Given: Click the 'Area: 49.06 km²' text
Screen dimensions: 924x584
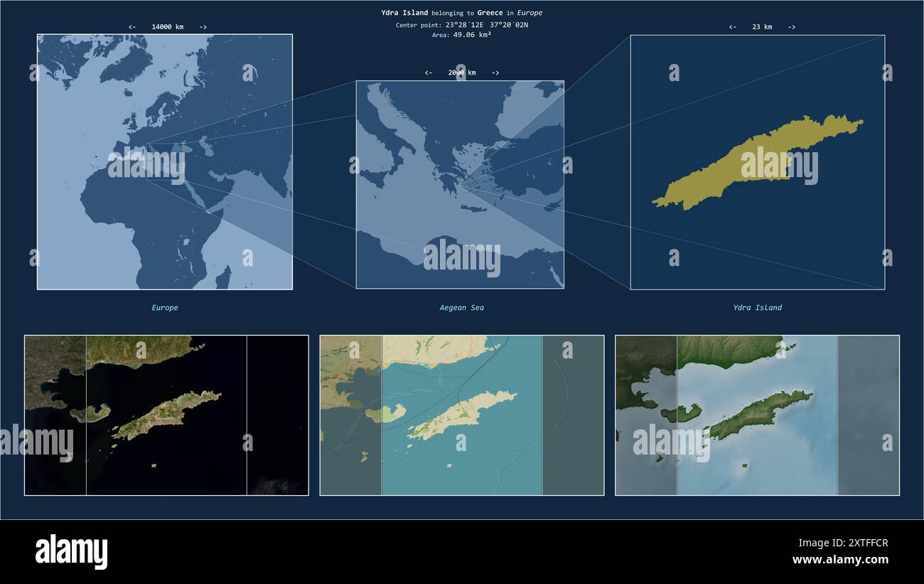Looking at the screenshot, I should coord(461,35).
